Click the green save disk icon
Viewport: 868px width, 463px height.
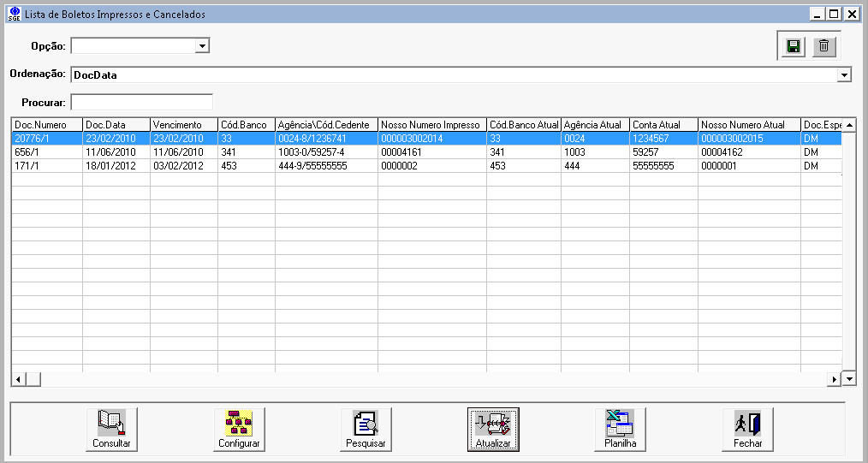pyautogui.click(x=794, y=46)
